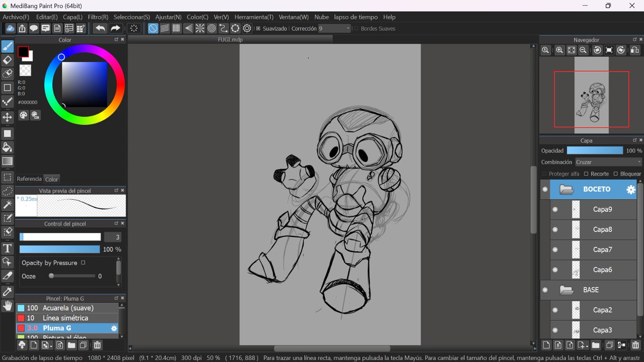
Task: Open the Herramienta(T) menu
Action: [x=253, y=17]
